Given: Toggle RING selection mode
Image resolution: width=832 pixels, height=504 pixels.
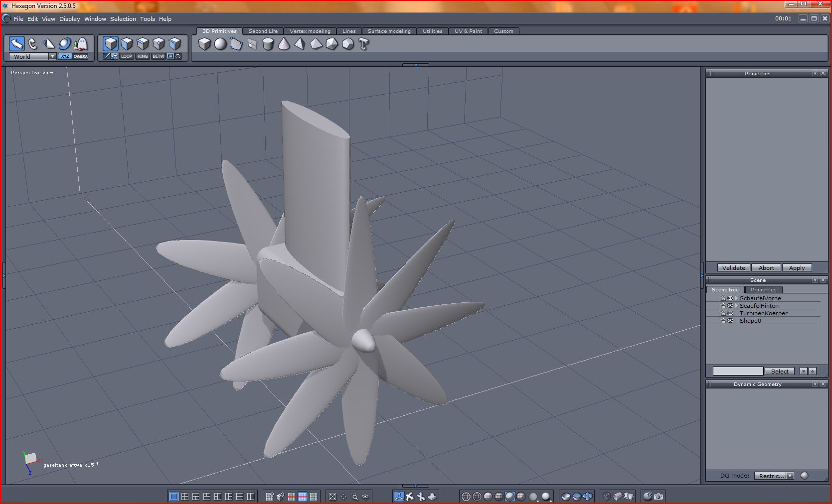Looking at the screenshot, I should click(143, 57).
